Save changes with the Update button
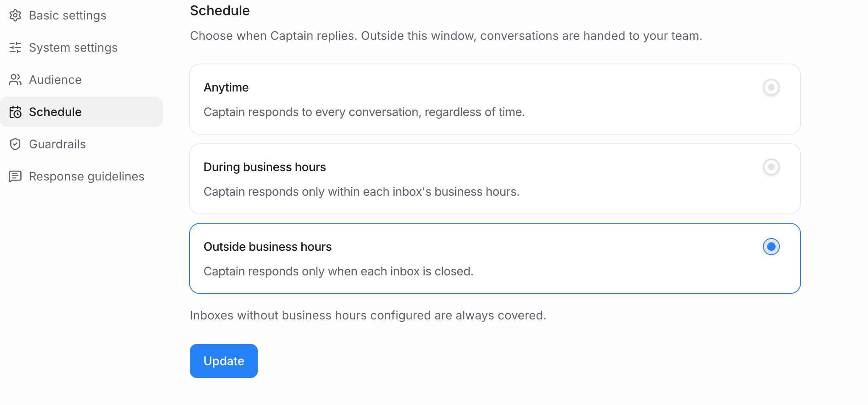The height and width of the screenshot is (405, 868). pyautogui.click(x=224, y=361)
